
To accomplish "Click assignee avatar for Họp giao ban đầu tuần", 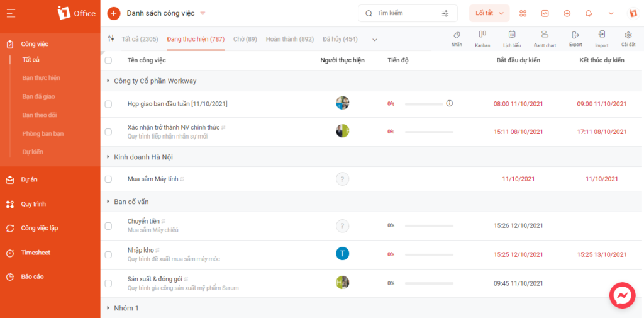I will [343, 103].
